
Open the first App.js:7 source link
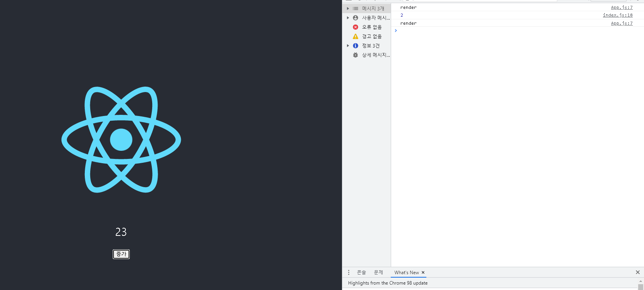point(622,7)
